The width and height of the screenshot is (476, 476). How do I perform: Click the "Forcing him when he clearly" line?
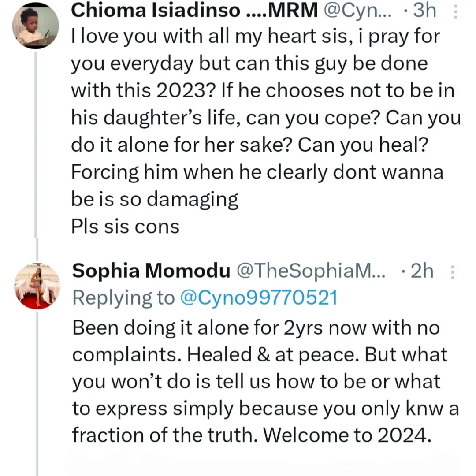pos(257,172)
